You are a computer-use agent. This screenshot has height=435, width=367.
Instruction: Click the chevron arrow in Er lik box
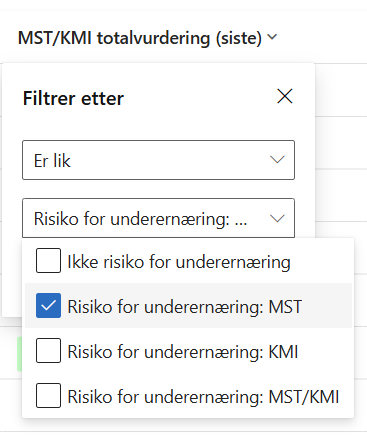click(x=277, y=160)
